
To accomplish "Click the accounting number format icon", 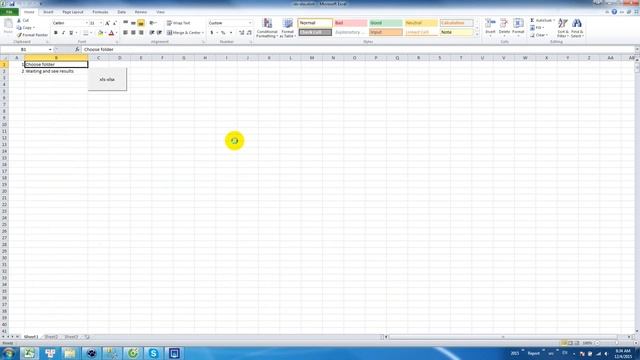I will click(x=212, y=33).
